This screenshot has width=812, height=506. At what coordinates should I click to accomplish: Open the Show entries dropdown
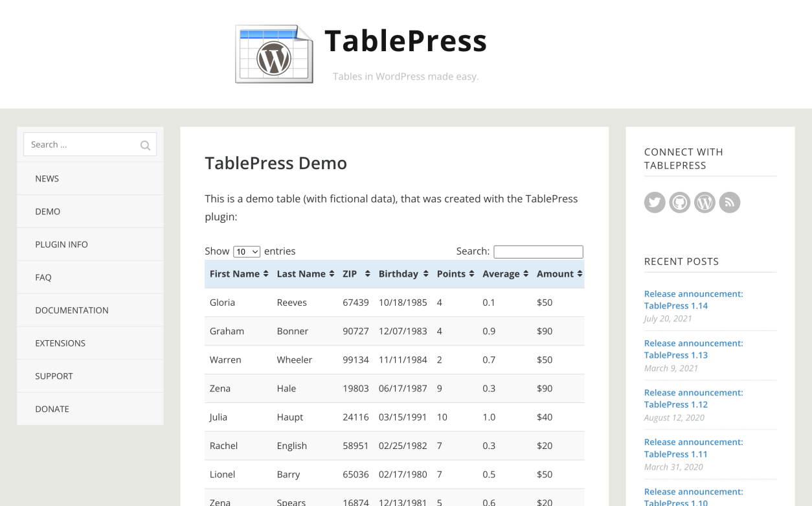[247, 251]
